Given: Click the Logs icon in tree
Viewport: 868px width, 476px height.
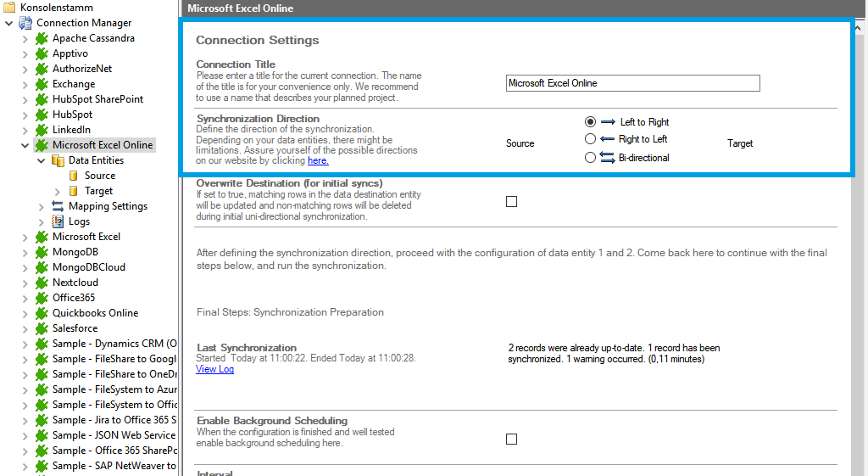Looking at the screenshot, I should click(x=58, y=221).
